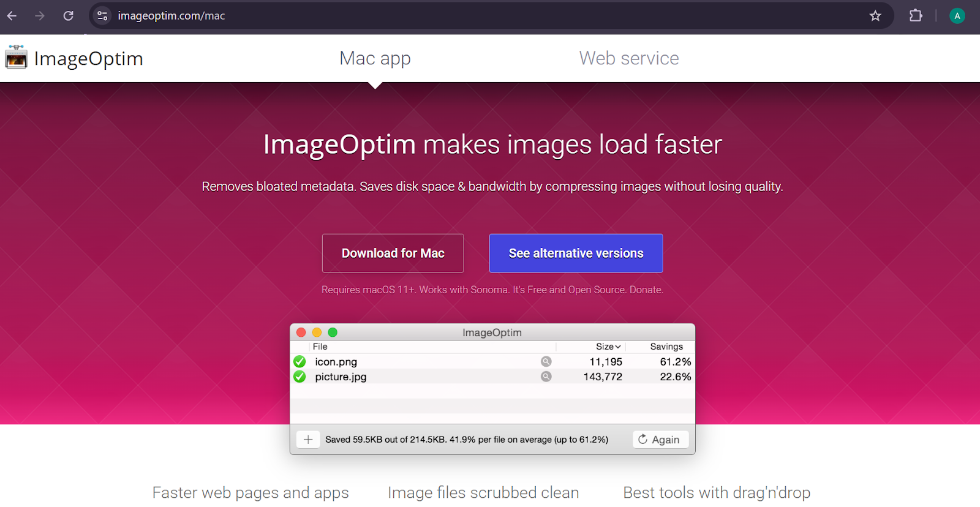This screenshot has width=980, height=507.
Task: Click the ImageOptim logo icon
Action: tap(17, 58)
